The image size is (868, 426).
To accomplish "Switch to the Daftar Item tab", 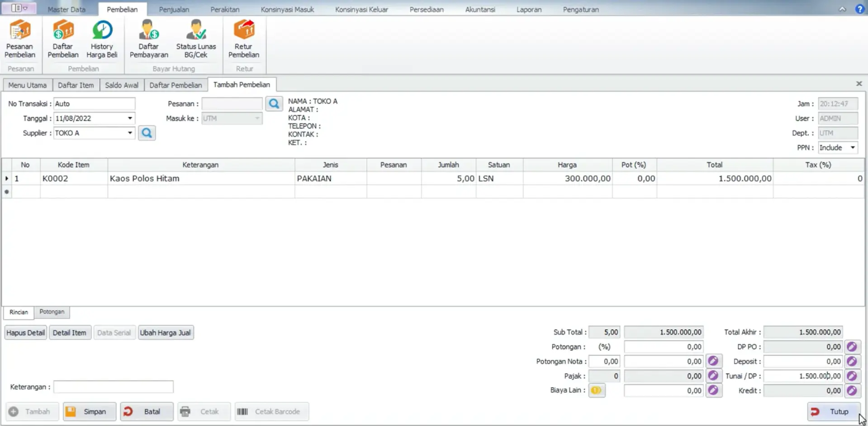I will (x=76, y=85).
